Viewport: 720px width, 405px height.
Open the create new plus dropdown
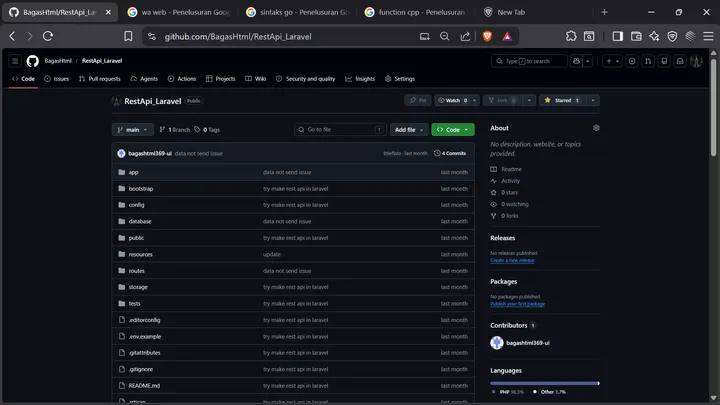click(x=613, y=61)
